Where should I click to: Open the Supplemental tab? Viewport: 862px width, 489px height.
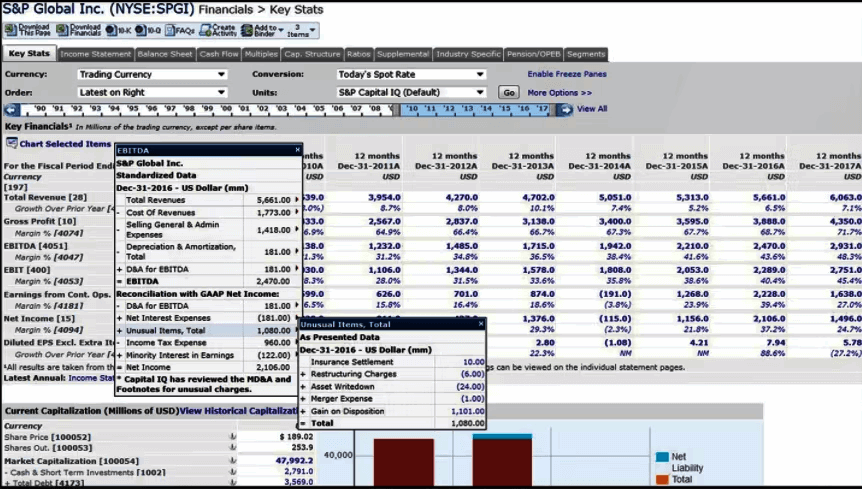(403, 54)
